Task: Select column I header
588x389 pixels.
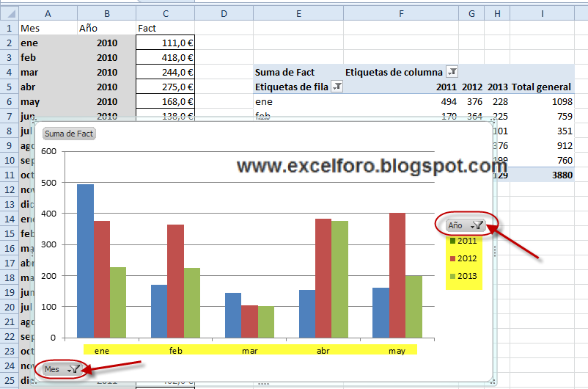Action: click(543, 13)
